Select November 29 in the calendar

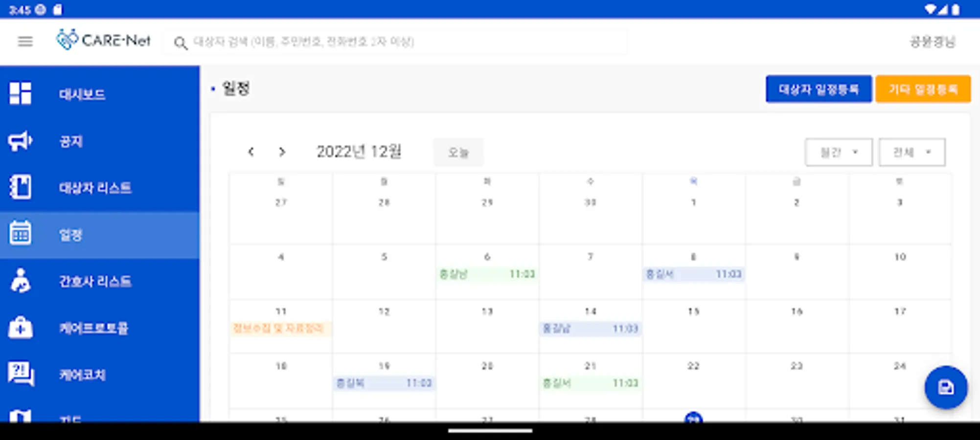(x=487, y=202)
